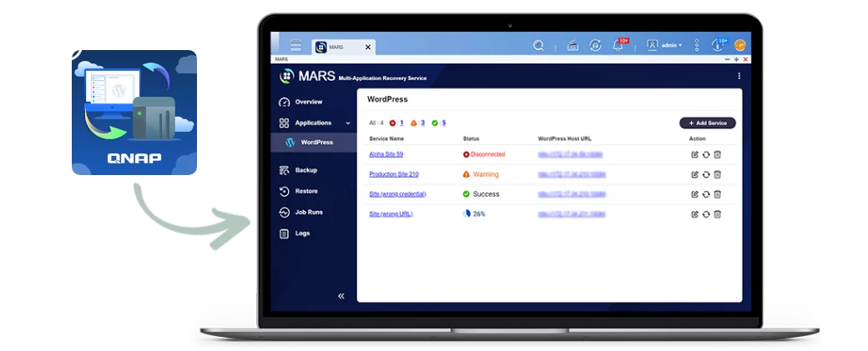Collapse the sidebar using double-chevron arrow
Screen dimensions: 868x351
click(x=341, y=296)
